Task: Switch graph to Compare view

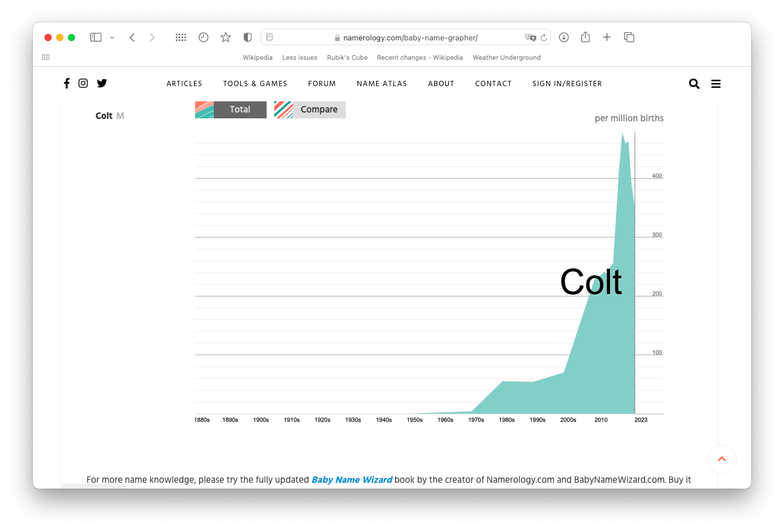Action: pyautogui.click(x=319, y=110)
